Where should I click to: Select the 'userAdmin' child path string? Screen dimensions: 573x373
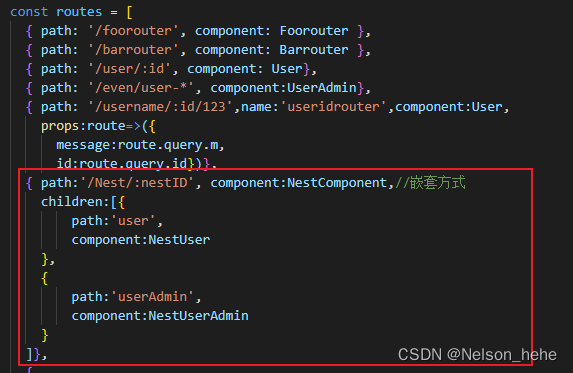pyautogui.click(x=152, y=297)
